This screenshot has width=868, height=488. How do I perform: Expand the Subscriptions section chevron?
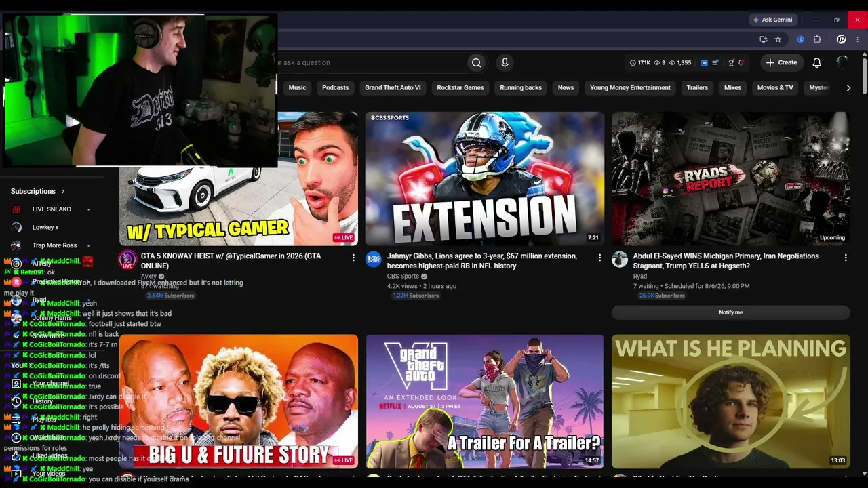(63, 191)
